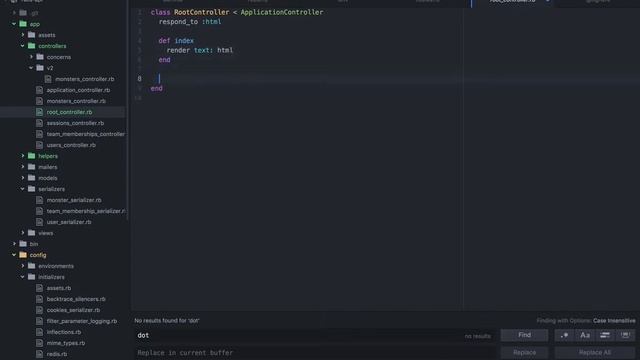Viewport: 640px width, 360px height.
Task: Open sessions_controller.rb in the tree
Action: click(75, 123)
